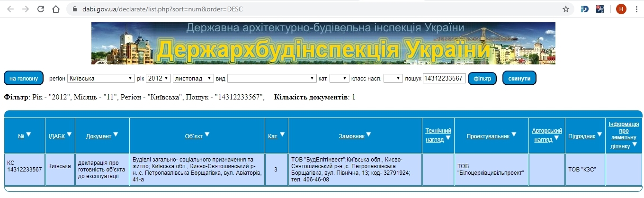Open the month dropdown showing листопад
The image size is (644, 198).
click(x=193, y=78)
